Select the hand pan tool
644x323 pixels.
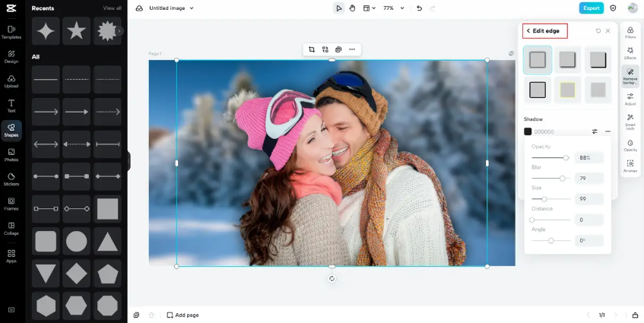(352, 8)
